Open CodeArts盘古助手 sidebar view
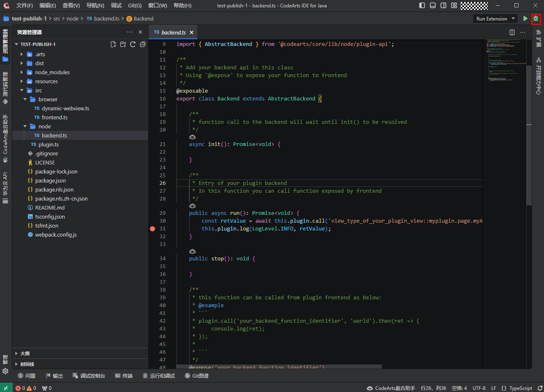Viewport: 544px width, 392px height. click(x=5, y=138)
